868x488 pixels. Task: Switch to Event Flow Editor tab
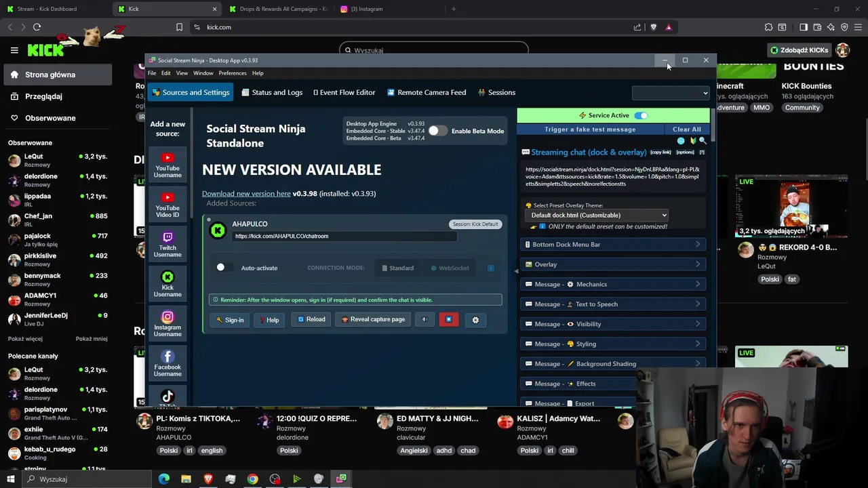(344, 92)
